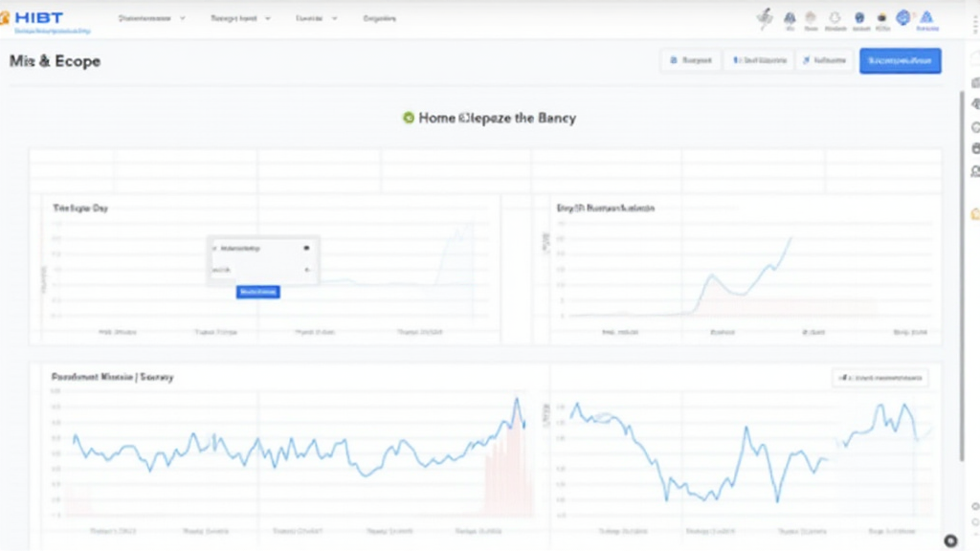Click the vertical scrollbar on the right edge
The height and width of the screenshot is (551, 980).
pos(962,191)
